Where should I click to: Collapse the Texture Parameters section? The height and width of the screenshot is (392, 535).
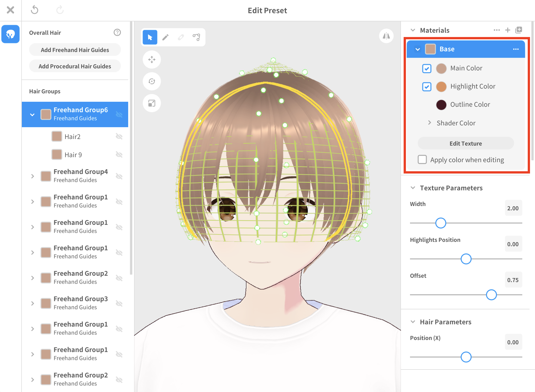[413, 188]
